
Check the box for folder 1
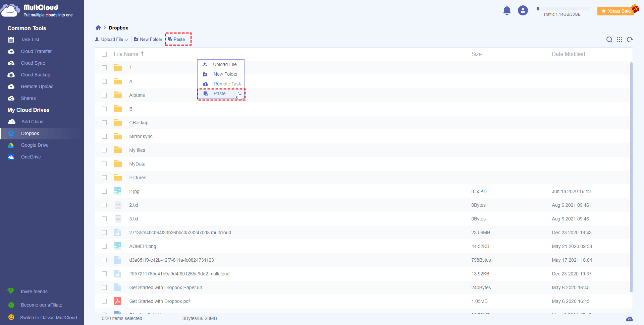pyautogui.click(x=104, y=68)
